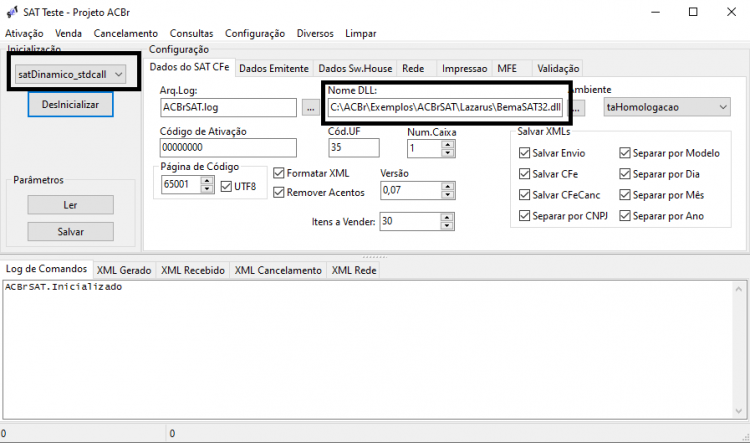Click the log scrollbar down arrow
This screenshot has height=443, width=750.
coord(739,411)
